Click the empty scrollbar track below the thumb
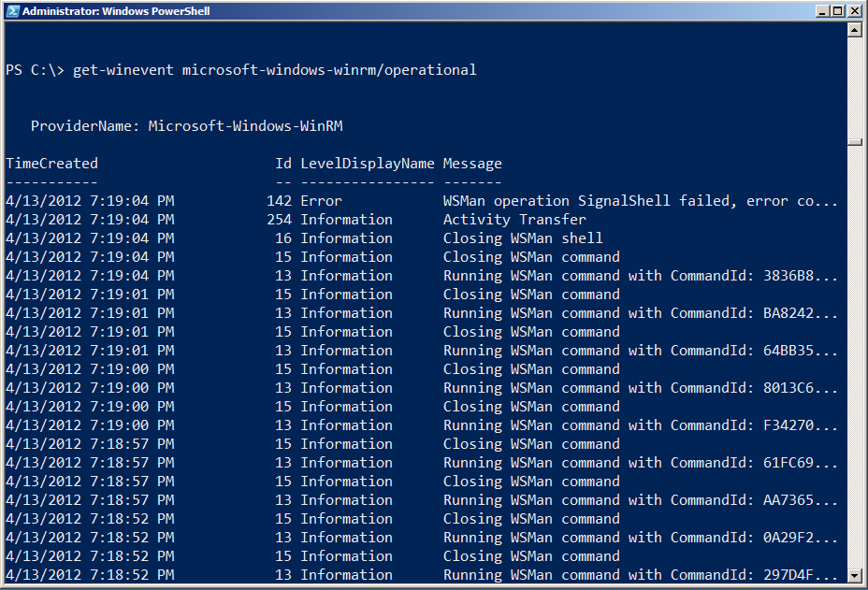The height and width of the screenshot is (590, 868). [855, 374]
